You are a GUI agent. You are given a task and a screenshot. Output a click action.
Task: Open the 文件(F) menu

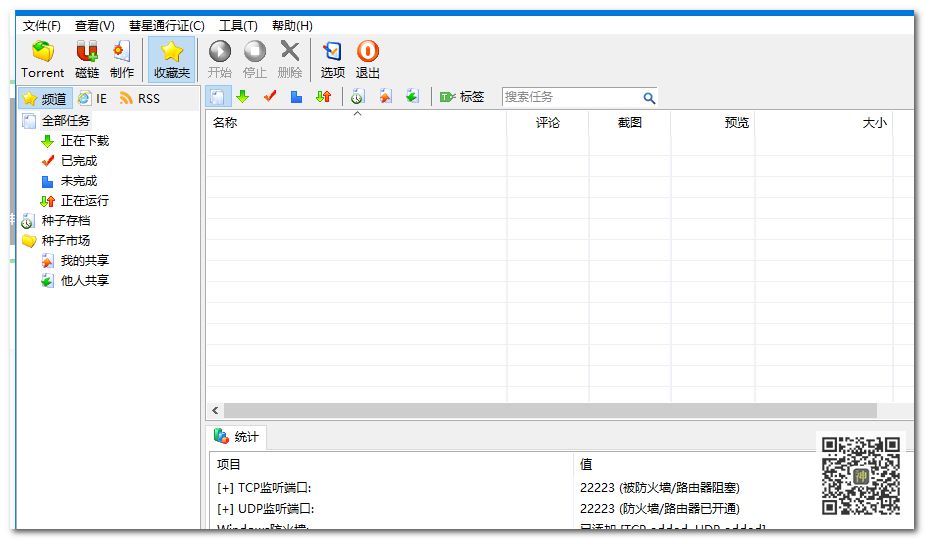tap(41, 26)
